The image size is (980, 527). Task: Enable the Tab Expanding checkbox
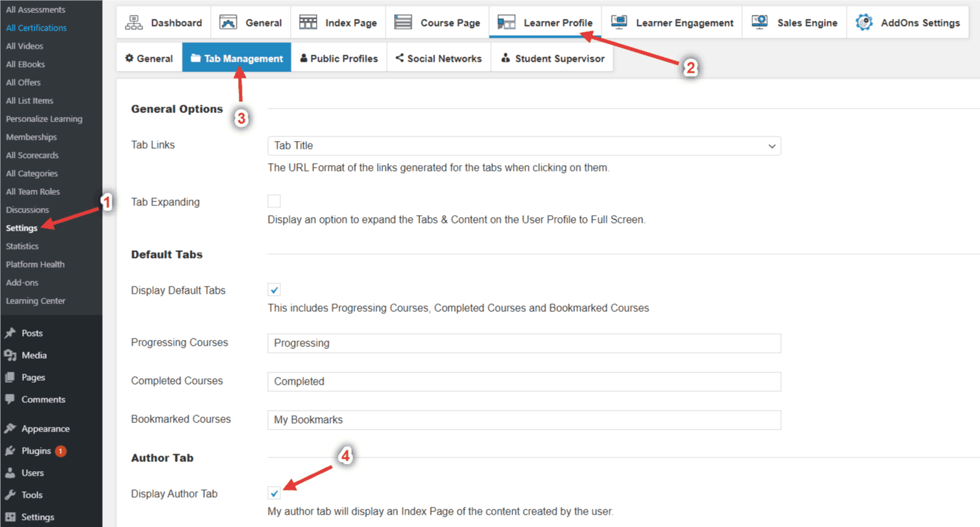click(x=273, y=201)
